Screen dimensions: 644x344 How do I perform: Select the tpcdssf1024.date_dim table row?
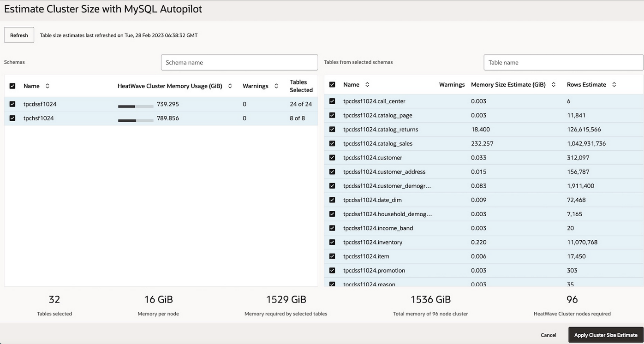tap(372, 200)
